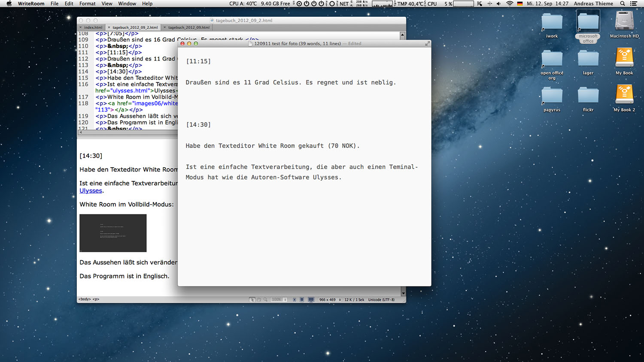Click the volume speaker icon

(x=498, y=3)
